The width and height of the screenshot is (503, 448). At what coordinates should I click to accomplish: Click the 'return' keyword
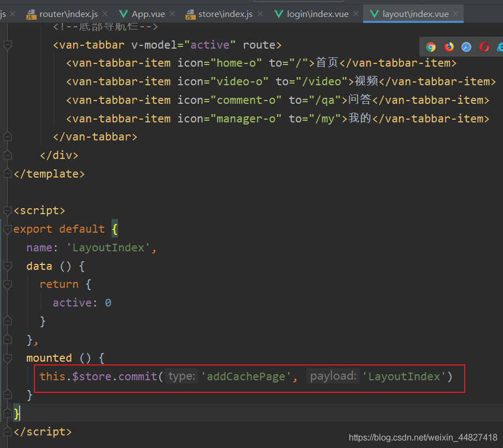(x=59, y=284)
